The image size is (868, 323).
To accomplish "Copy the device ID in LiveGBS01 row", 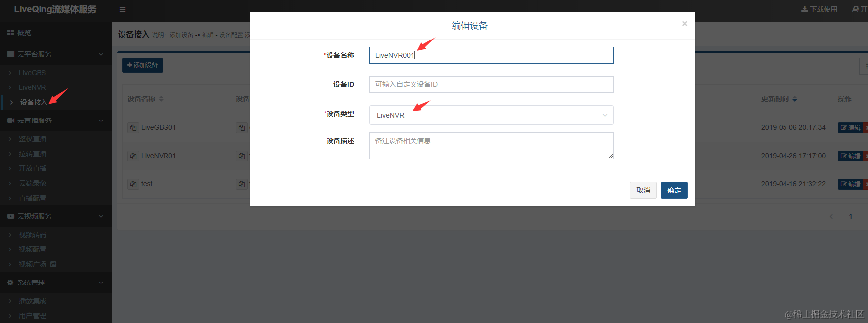I will tap(242, 128).
